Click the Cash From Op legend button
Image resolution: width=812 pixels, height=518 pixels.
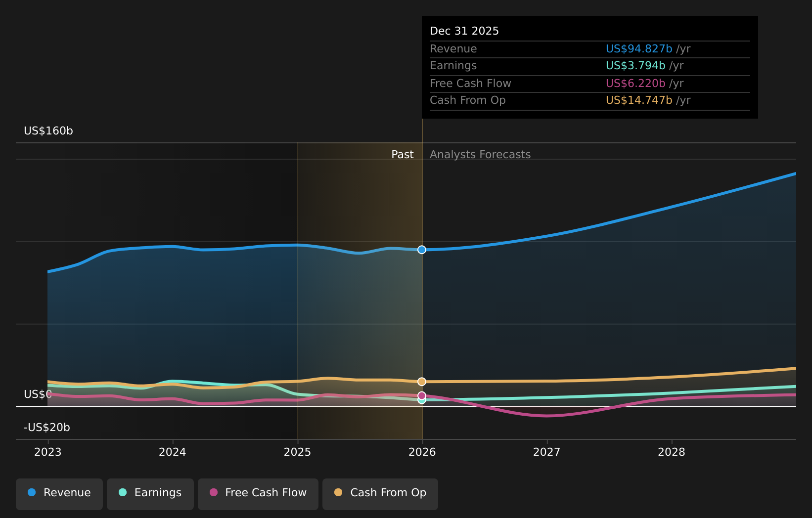point(380,493)
